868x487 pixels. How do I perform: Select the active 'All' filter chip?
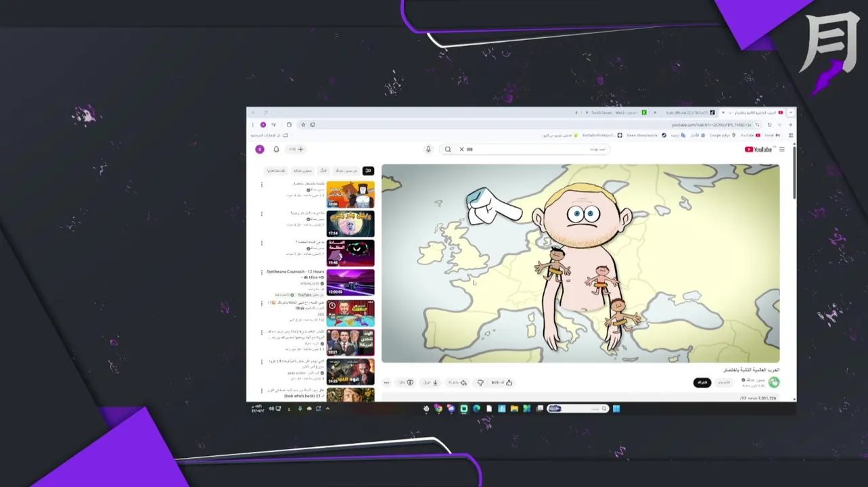pos(368,170)
